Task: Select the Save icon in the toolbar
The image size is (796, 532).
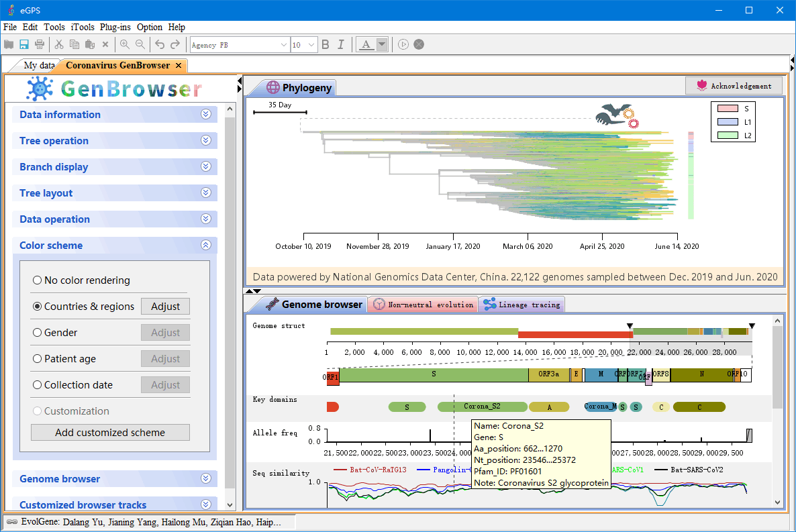Action: coord(26,44)
